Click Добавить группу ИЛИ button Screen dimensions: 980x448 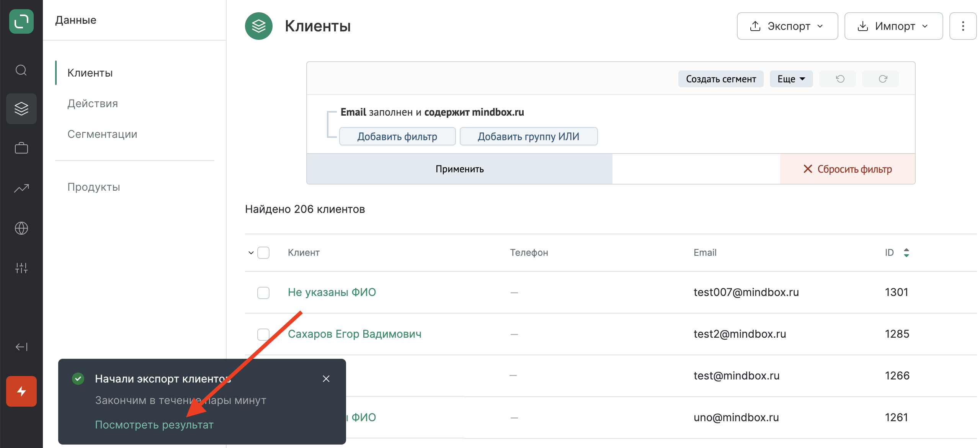pos(528,136)
